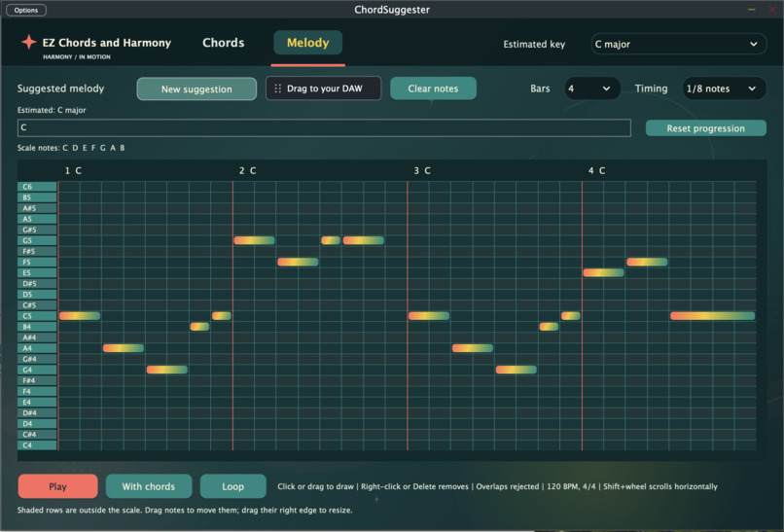Image resolution: width=784 pixels, height=532 pixels.
Task: Click bar 4 C chord marker
Action: (x=596, y=170)
